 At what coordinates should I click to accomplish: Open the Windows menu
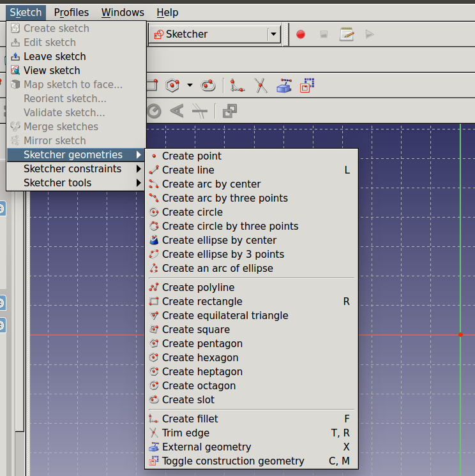[x=123, y=13]
